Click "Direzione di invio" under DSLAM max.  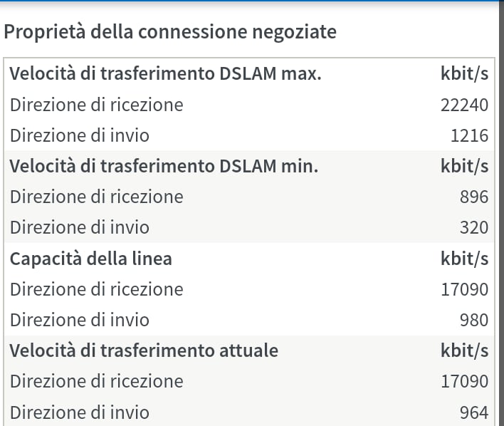click(x=80, y=135)
